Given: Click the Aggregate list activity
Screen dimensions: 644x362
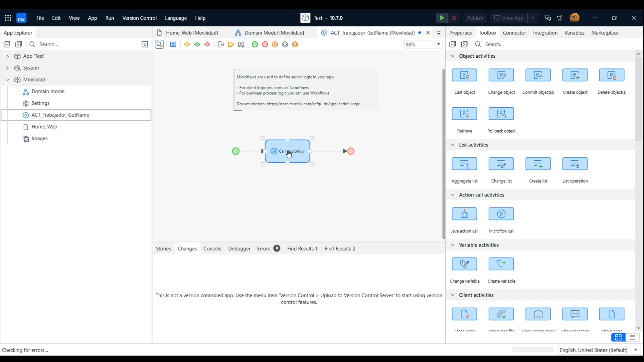Looking at the screenshot, I should pyautogui.click(x=464, y=164).
